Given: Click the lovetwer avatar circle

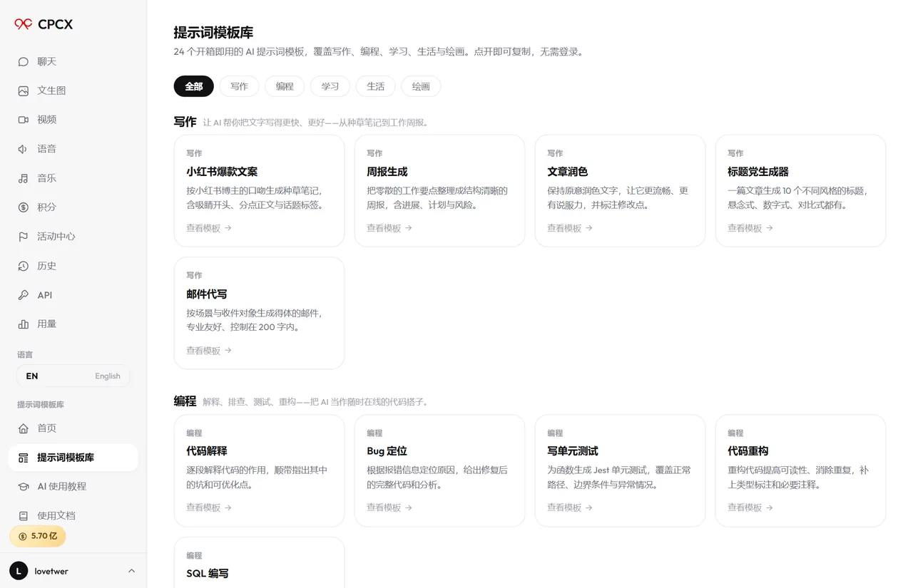Looking at the screenshot, I should point(19,571).
